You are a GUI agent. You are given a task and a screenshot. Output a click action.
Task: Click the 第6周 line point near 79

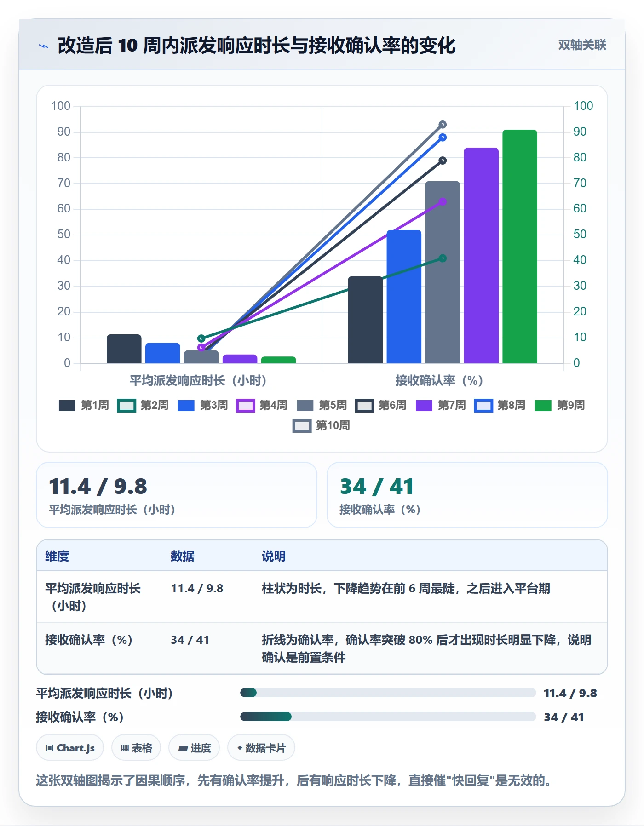[443, 161]
